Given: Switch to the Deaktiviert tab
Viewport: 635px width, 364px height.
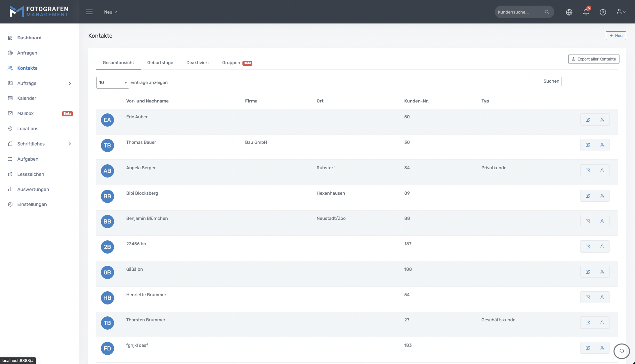Looking at the screenshot, I should [197, 63].
